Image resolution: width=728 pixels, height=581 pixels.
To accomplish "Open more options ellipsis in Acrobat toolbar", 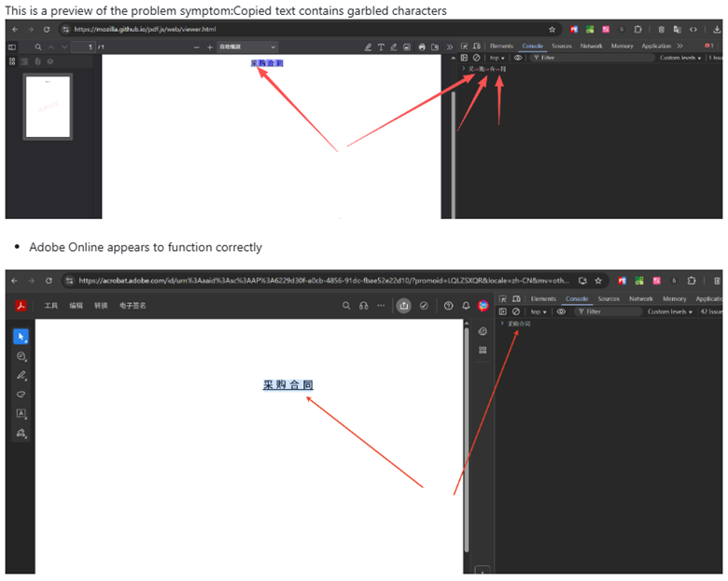I will pos(381,305).
